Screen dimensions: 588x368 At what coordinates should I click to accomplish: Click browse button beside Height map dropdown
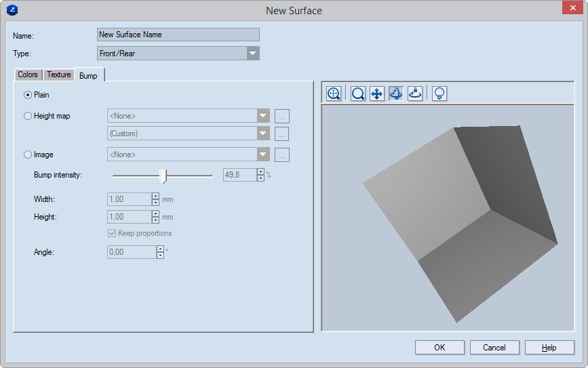point(283,116)
